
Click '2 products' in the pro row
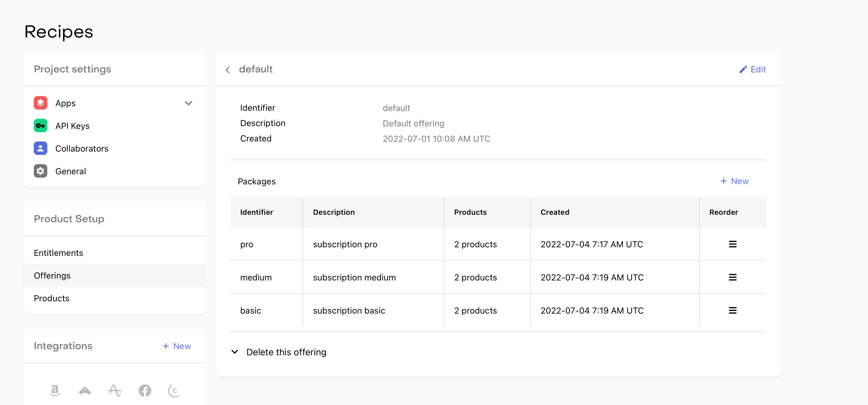[475, 244]
